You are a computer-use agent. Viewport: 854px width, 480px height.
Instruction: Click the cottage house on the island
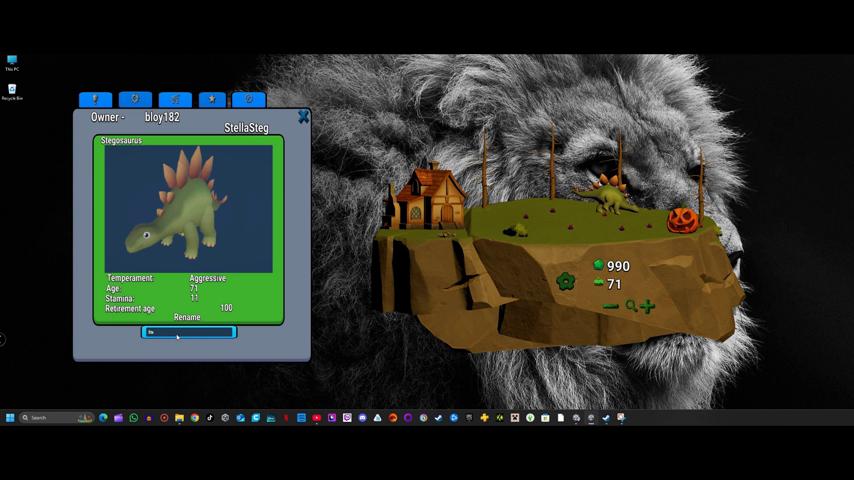(x=427, y=197)
